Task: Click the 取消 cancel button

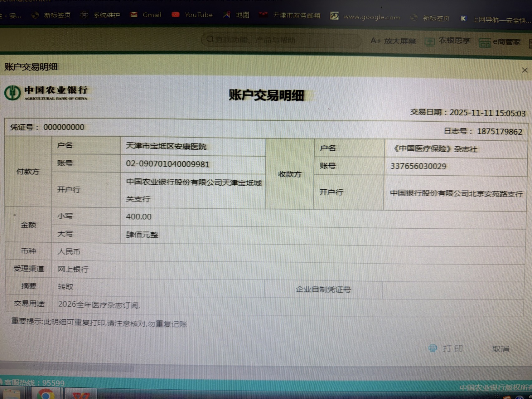Action: pos(500,349)
